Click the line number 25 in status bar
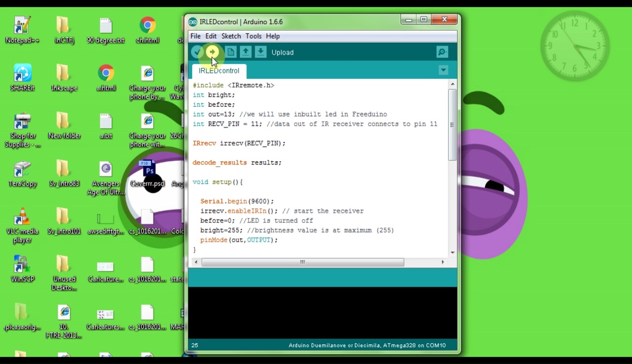Image resolution: width=632 pixels, height=364 pixels. (x=195, y=345)
